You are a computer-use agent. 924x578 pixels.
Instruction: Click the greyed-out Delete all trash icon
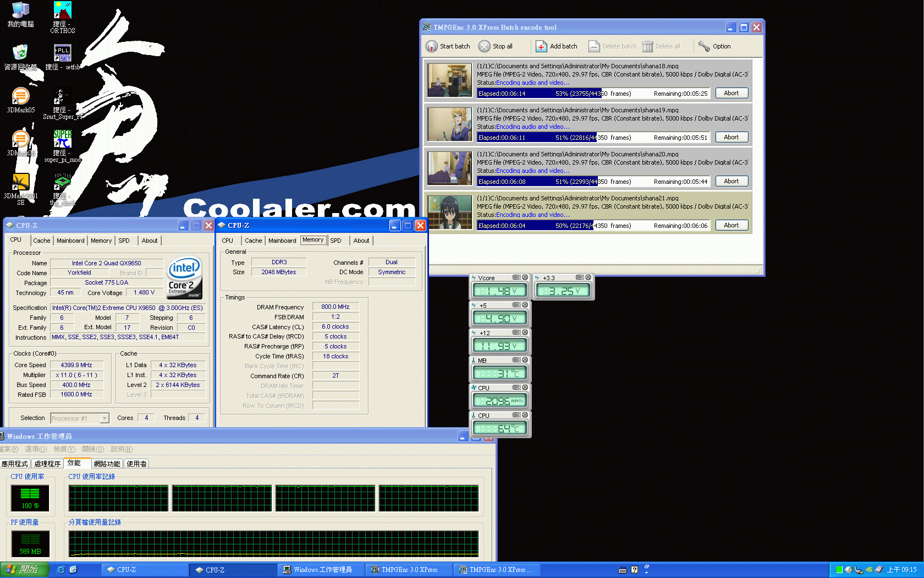647,46
